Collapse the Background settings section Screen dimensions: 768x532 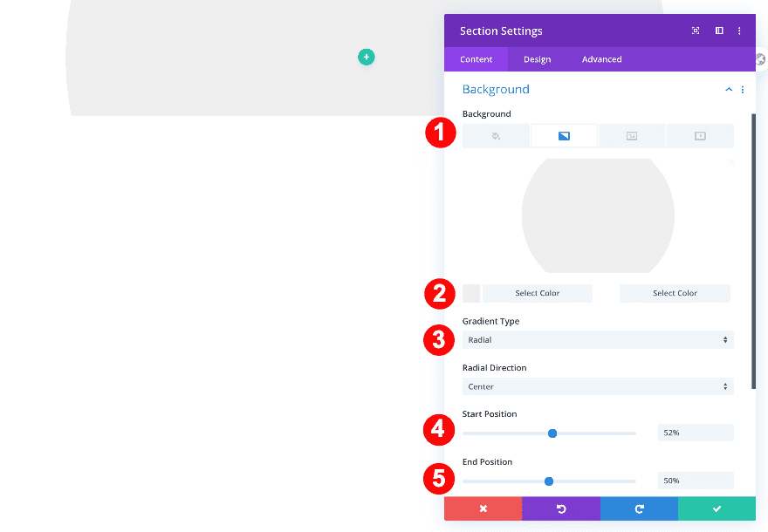pyautogui.click(x=729, y=90)
